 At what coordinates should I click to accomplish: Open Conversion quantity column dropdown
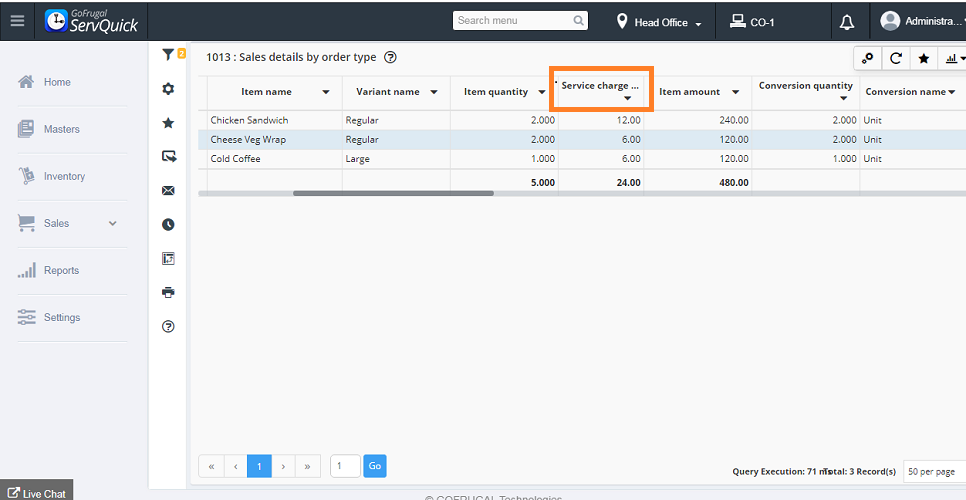click(843, 99)
